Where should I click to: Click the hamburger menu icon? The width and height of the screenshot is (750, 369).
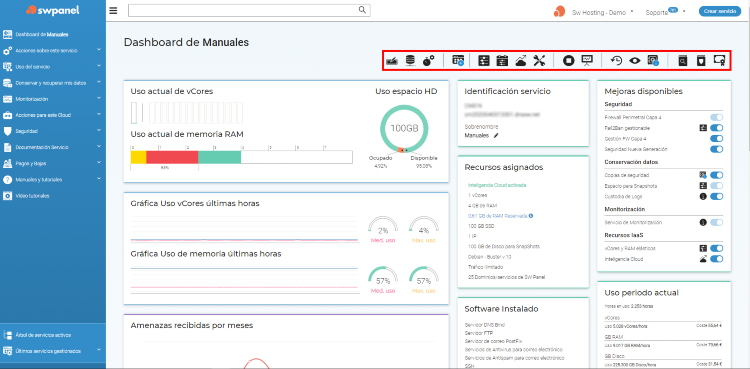(x=113, y=11)
